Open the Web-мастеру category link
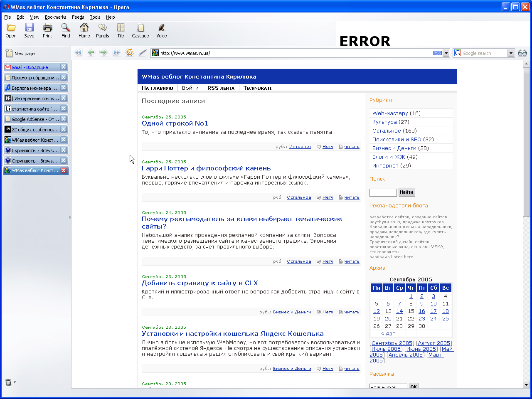 [390, 113]
